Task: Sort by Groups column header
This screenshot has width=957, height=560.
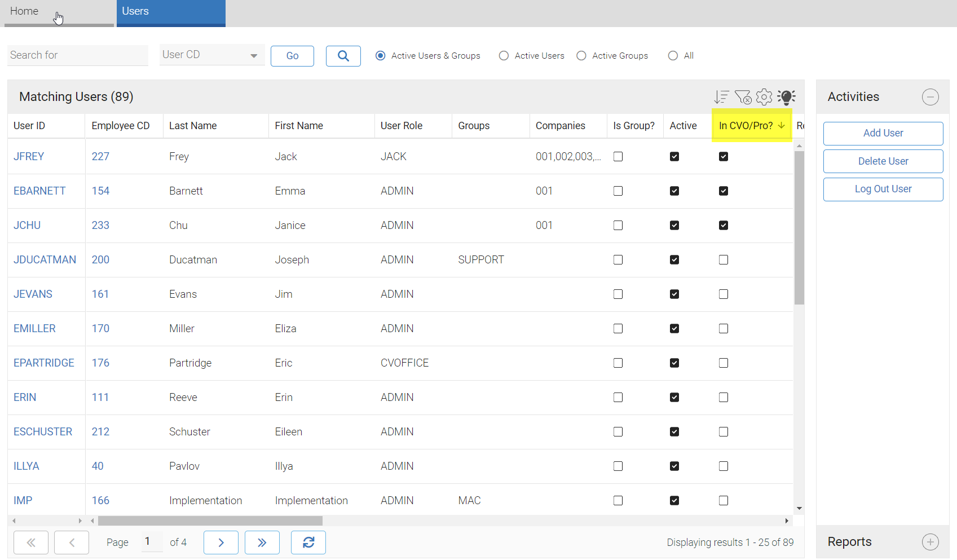Action: point(491,126)
